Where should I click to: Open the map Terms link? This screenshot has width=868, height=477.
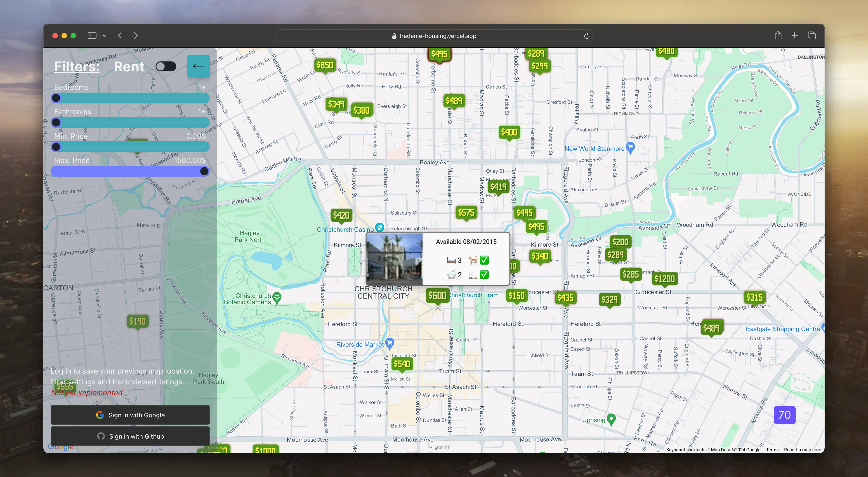pos(772,450)
